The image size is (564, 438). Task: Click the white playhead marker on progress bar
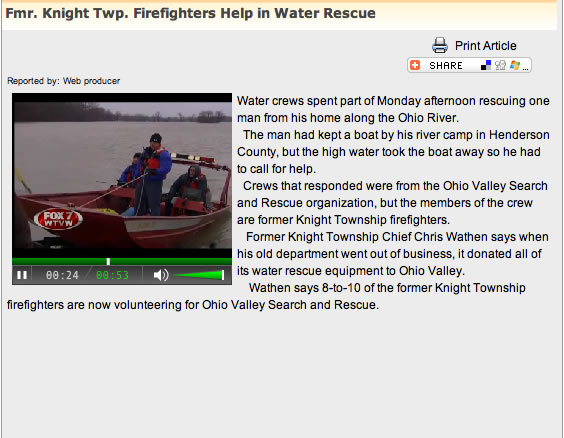coord(108,261)
